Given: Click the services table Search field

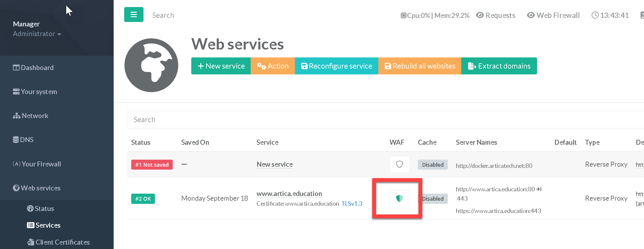Looking at the screenshot, I should click(x=381, y=120).
